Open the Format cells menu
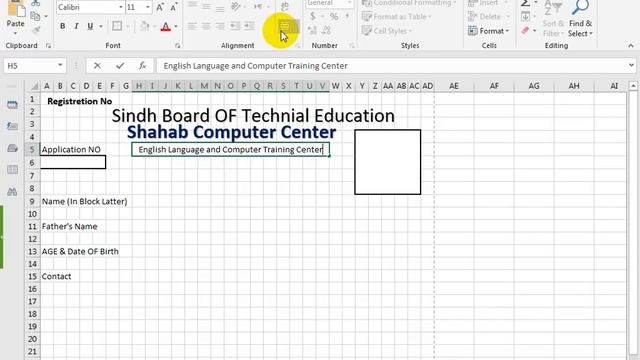640x360 pixels. pos(489,31)
